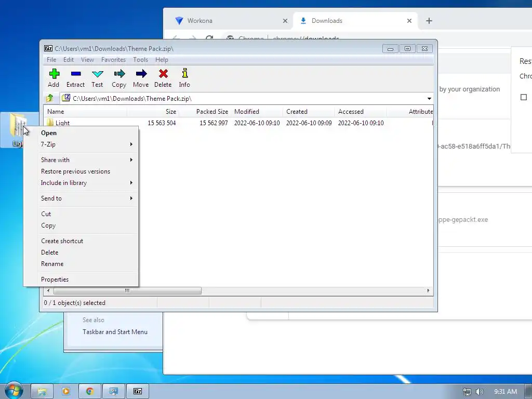The width and height of the screenshot is (532, 399).
Task: Sort by the Modified column header
Action: 257,112
